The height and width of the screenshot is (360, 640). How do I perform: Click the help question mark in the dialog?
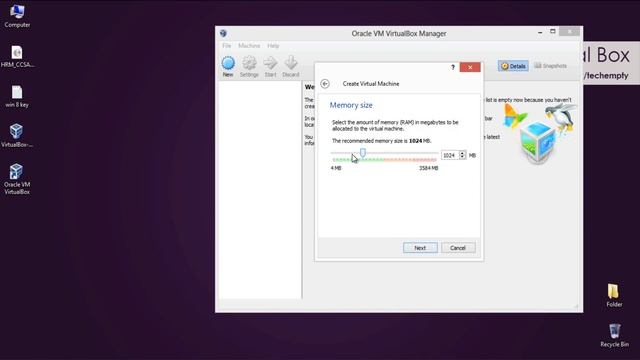(x=453, y=67)
